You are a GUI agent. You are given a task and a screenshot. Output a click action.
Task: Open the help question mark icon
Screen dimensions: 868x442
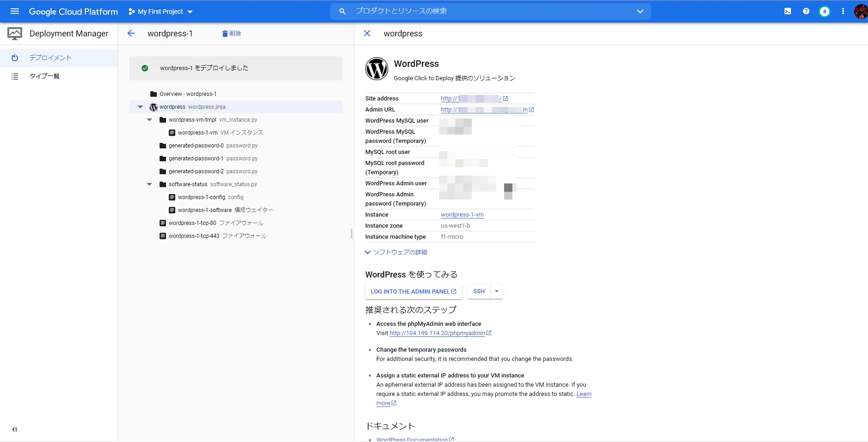pos(806,11)
